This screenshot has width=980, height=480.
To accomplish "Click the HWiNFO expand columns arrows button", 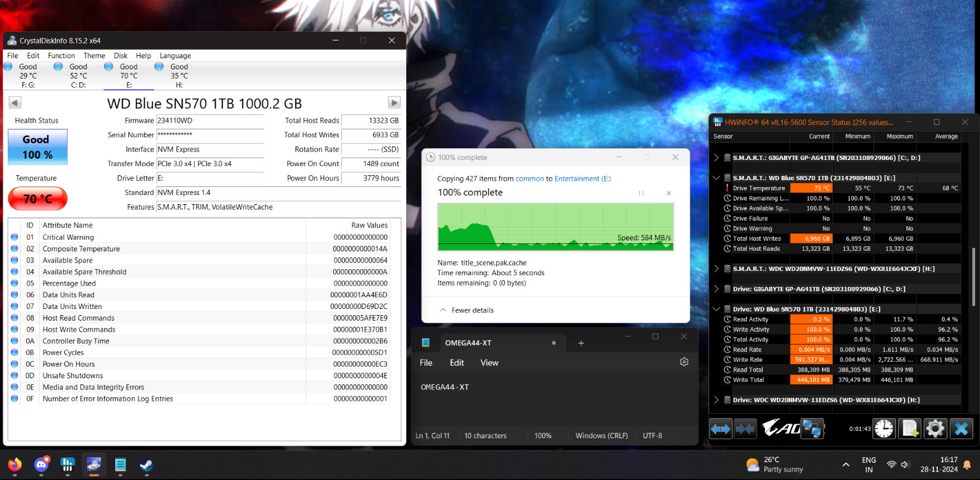I will [x=721, y=429].
